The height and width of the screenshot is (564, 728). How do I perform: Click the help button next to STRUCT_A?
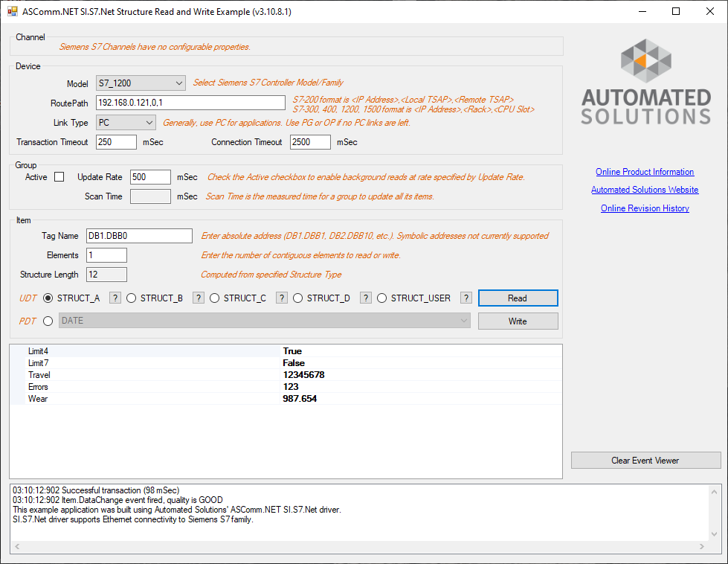(115, 298)
